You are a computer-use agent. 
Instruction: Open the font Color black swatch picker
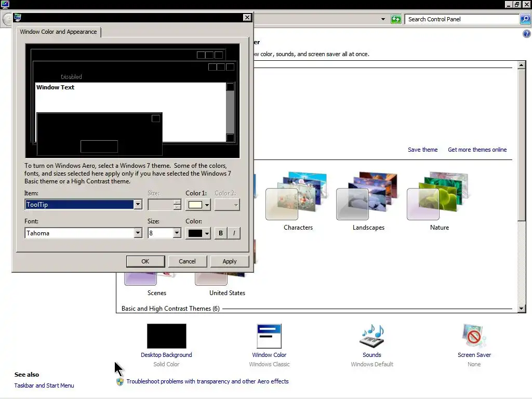198,233
